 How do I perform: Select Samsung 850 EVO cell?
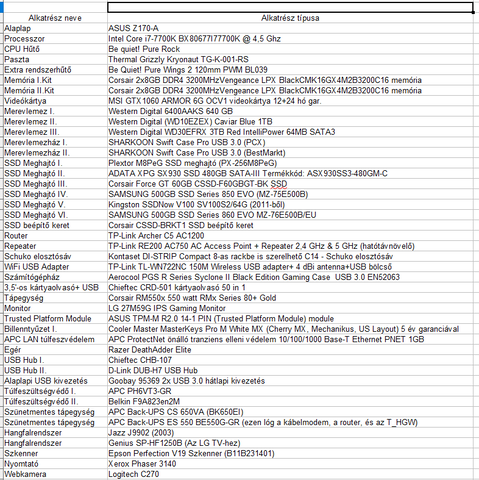point(290,194)
